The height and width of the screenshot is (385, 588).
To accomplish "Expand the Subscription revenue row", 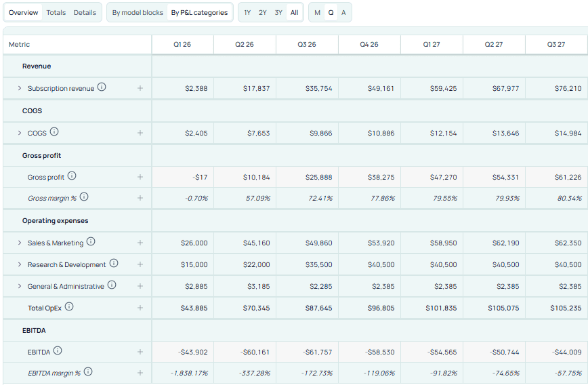I will pos(20,88).
